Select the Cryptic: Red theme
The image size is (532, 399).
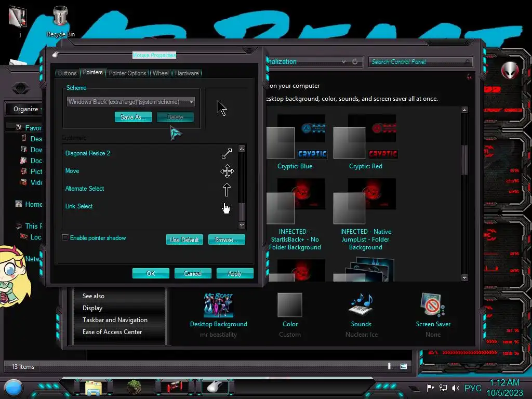pos(365,142)
